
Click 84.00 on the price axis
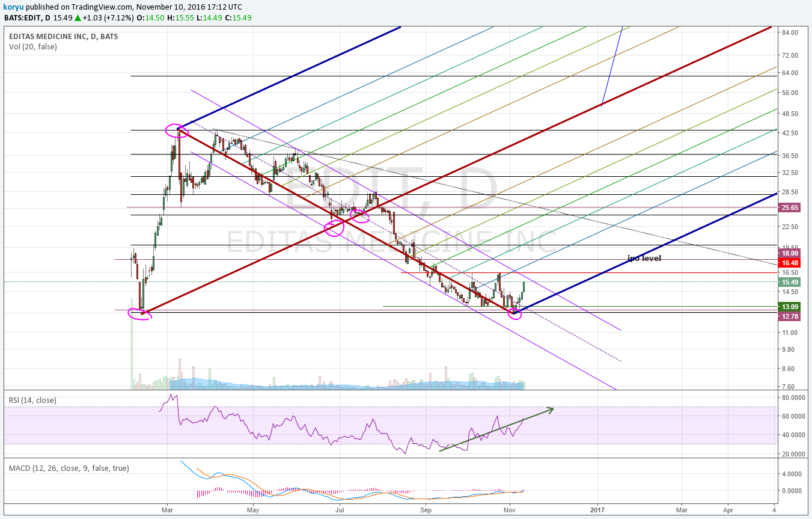791,32
